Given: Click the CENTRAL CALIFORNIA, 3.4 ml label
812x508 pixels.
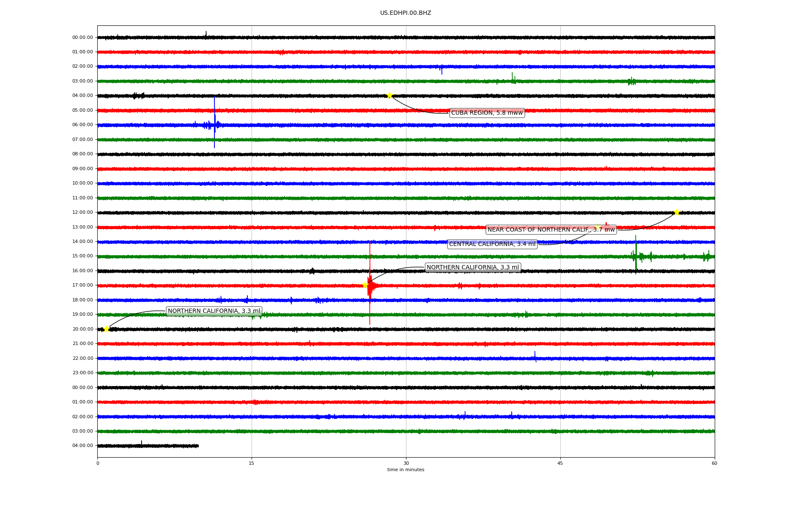Looking at the screenshot, I should point(492,244).
